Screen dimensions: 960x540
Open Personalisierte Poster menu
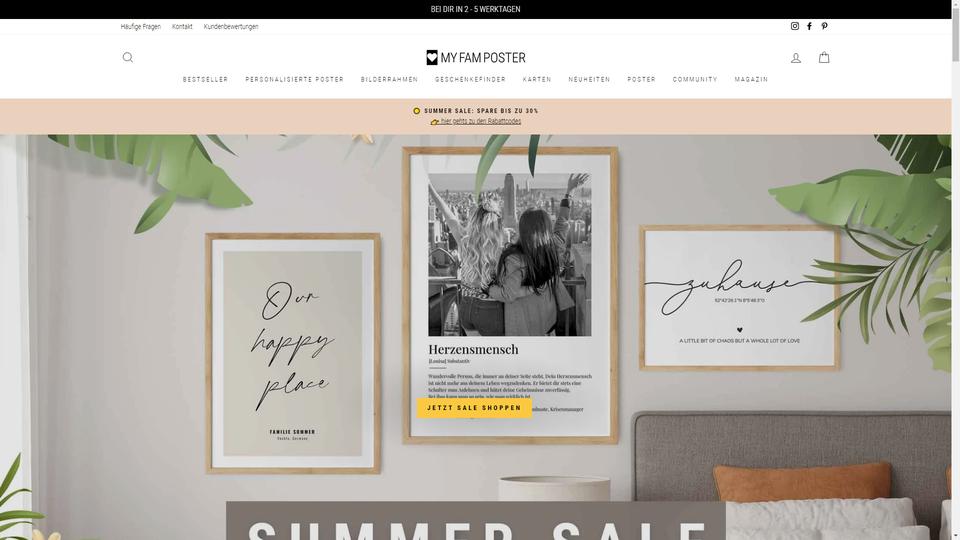(x=294, y=80)
